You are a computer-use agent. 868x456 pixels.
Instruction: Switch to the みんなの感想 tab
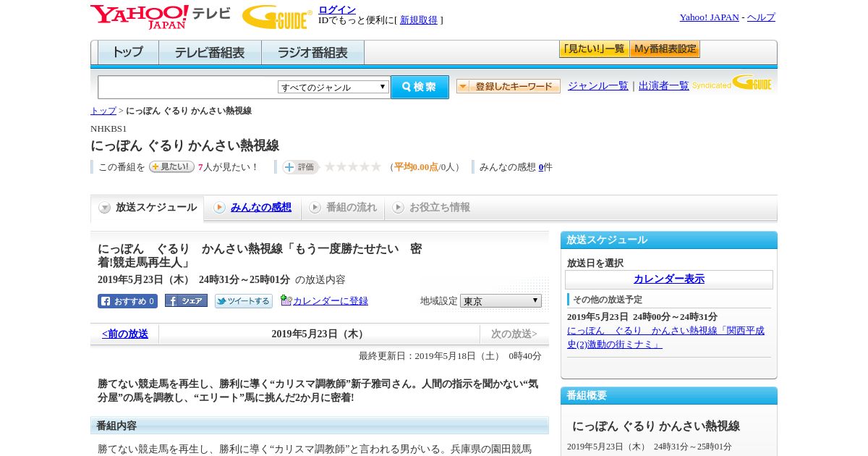(x=261, y=208)
